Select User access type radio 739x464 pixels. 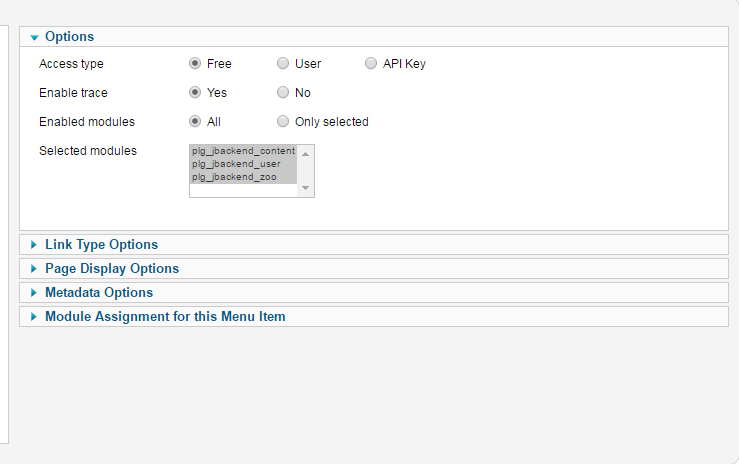coord(283,63)
